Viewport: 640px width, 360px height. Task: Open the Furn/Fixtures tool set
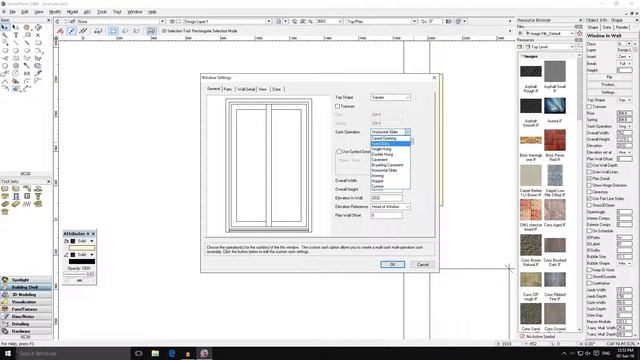[x=26, y=309]
